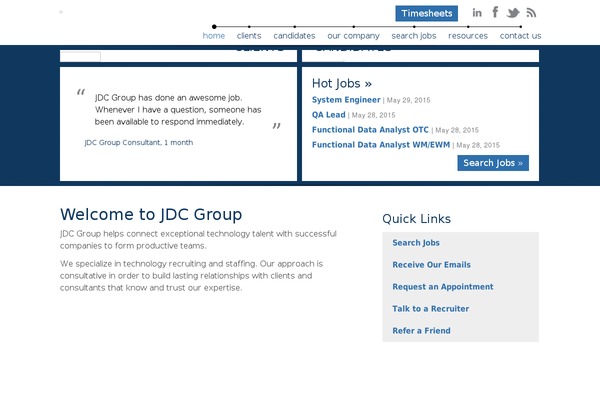The height and width of the screenshot is (400, 600).
Task: Go to the home menu item
Action: click(x=214, y=36)
